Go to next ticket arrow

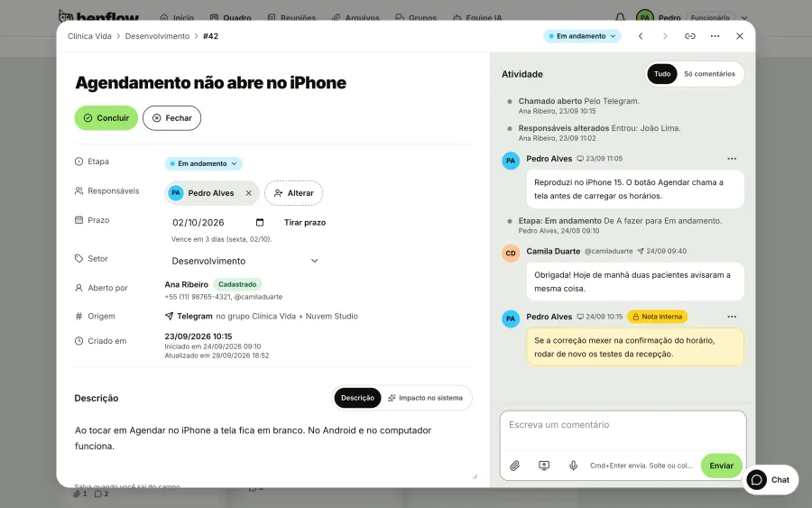coord(665,36)
